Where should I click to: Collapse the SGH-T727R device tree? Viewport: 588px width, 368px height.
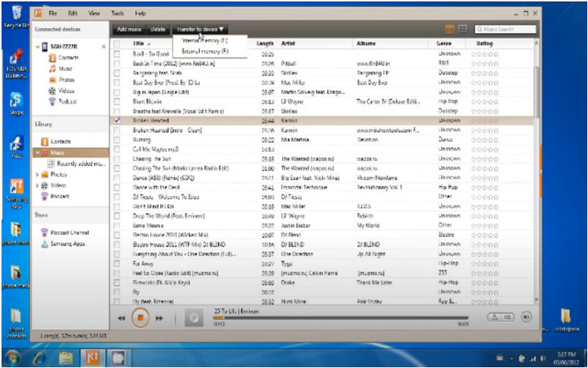[x=37, y=47]
